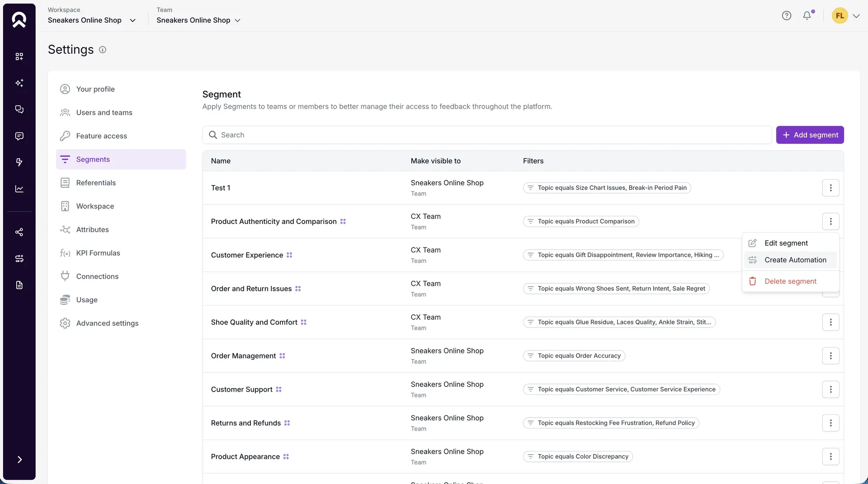Click the Settings info icon
The height and width of the screenshot is (484, 868).
pyautogui.click(x=103, y=50)
